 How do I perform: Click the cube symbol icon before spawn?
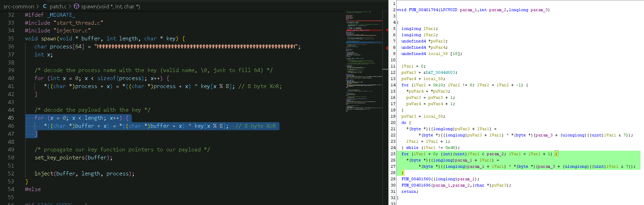[x=76, y=6]
